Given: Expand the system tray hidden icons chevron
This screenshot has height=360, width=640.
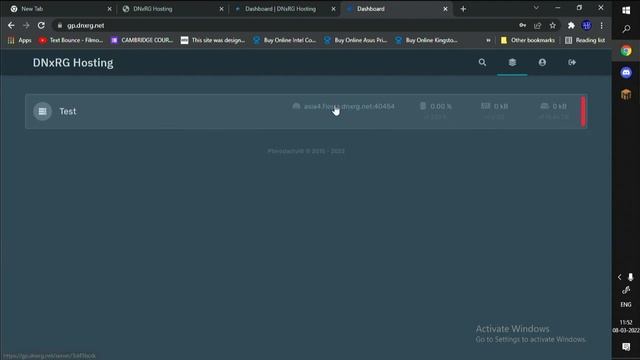Looking at the screenshot, I should (620, 277).
